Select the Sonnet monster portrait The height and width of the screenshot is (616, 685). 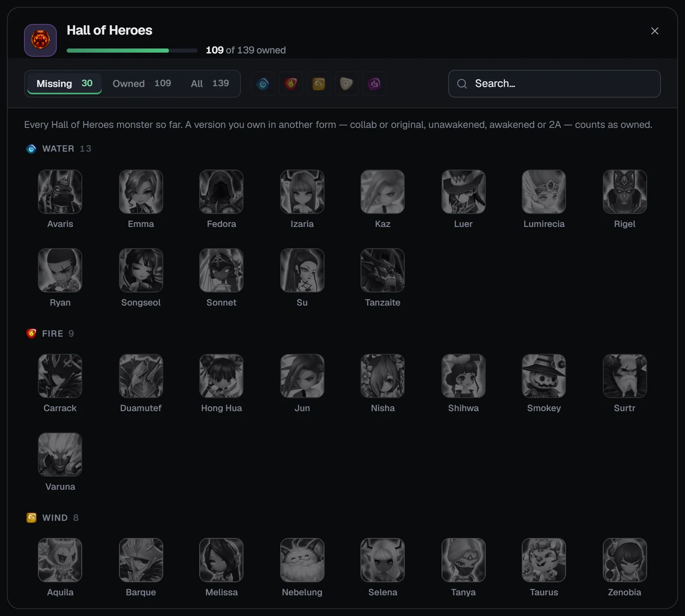pos(221,271)
